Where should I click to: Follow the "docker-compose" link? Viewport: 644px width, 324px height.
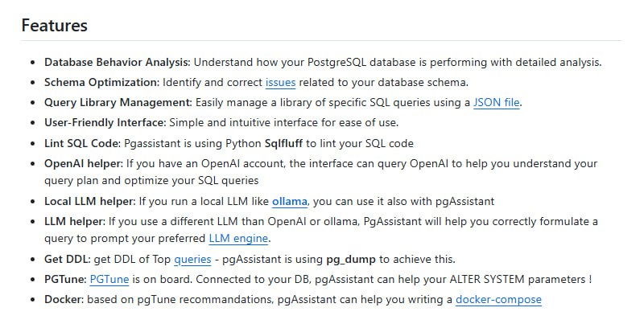pyautogui.click(x=498, y=299)
